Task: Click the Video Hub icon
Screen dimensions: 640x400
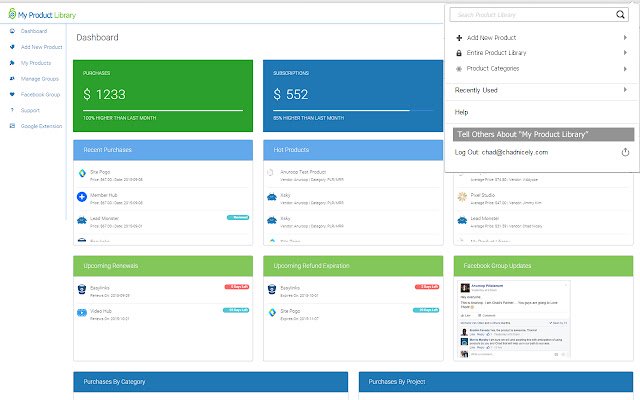Action: point(82,313)
